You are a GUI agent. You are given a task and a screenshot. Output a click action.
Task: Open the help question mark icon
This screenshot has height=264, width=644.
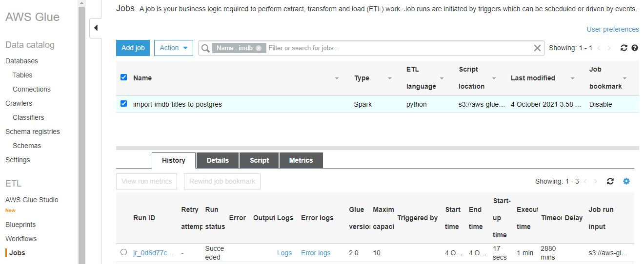(635, 48)
